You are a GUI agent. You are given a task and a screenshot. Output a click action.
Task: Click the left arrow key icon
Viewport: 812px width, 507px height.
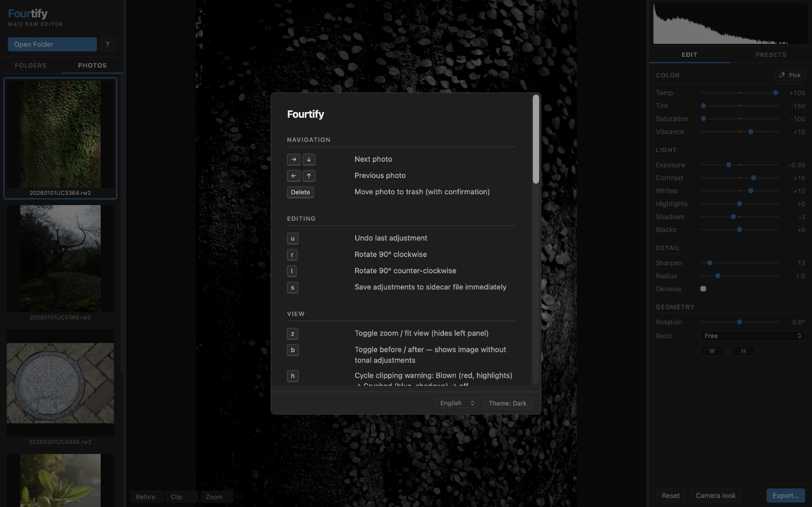tap(293, 176)
